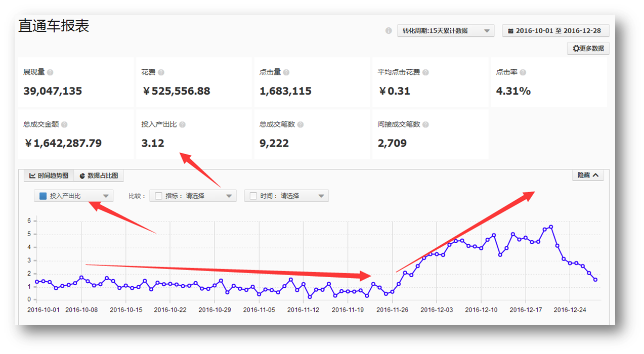
Task: Switch to the 时间趋势图 tab
Action: pyautogui.click(x=49, y=175)
